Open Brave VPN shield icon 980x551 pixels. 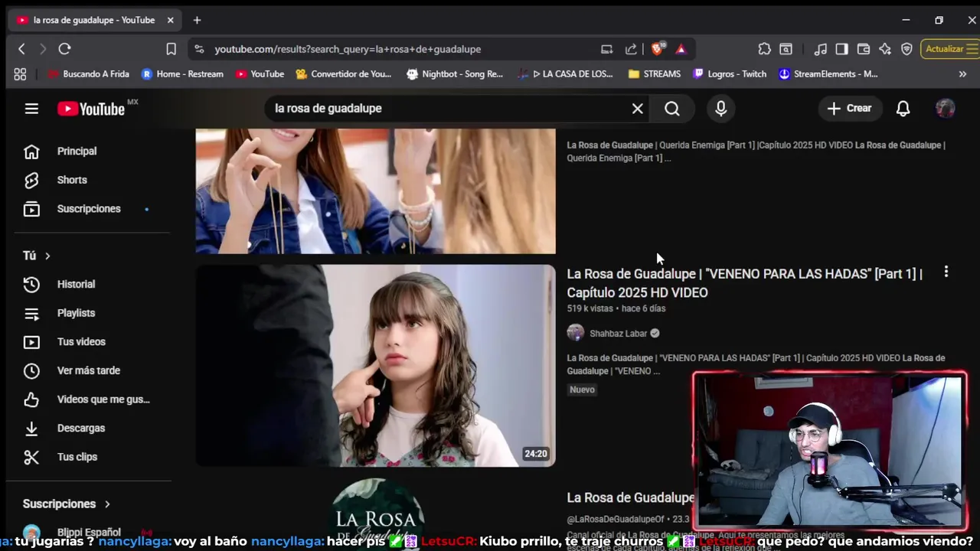pos(906,49)
